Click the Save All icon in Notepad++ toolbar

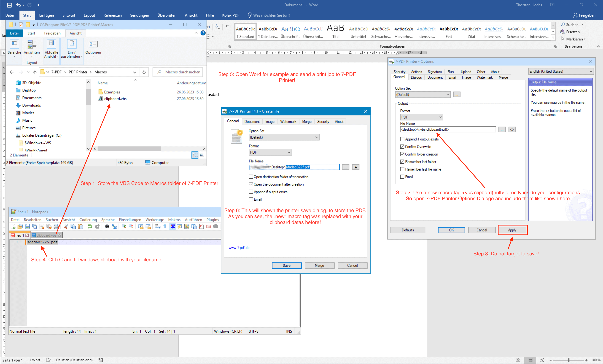pyautogui.click(x=35, y=226)
